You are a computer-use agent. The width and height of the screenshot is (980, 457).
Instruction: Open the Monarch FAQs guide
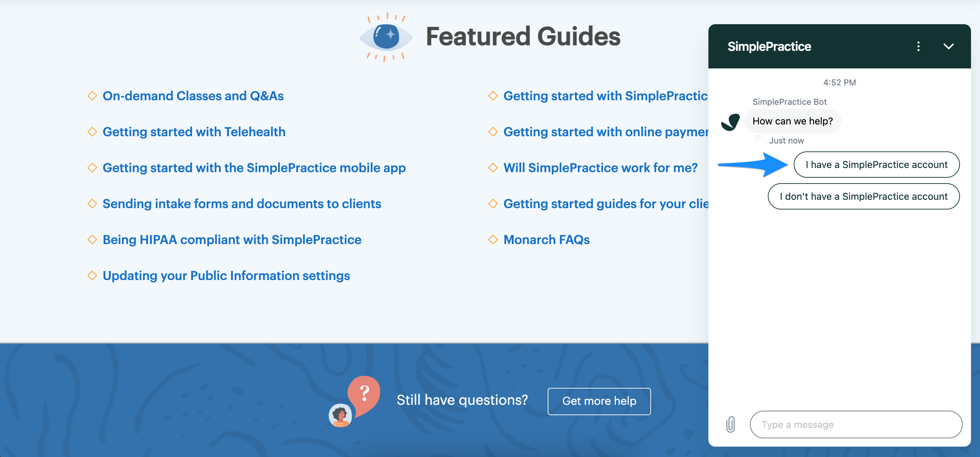[547, 239]
